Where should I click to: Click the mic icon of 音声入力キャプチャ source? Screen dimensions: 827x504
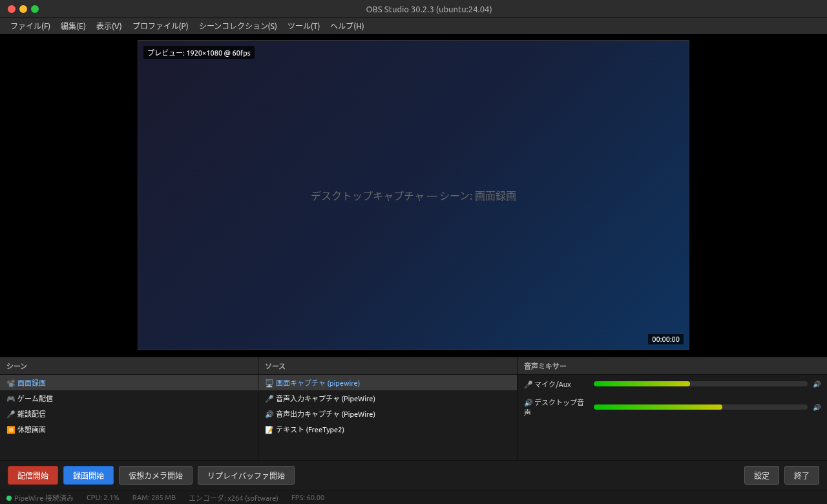[269, 399]
